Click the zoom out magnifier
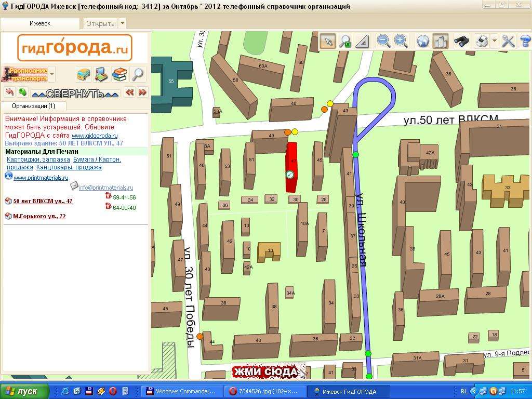 (x=383, y=41)
